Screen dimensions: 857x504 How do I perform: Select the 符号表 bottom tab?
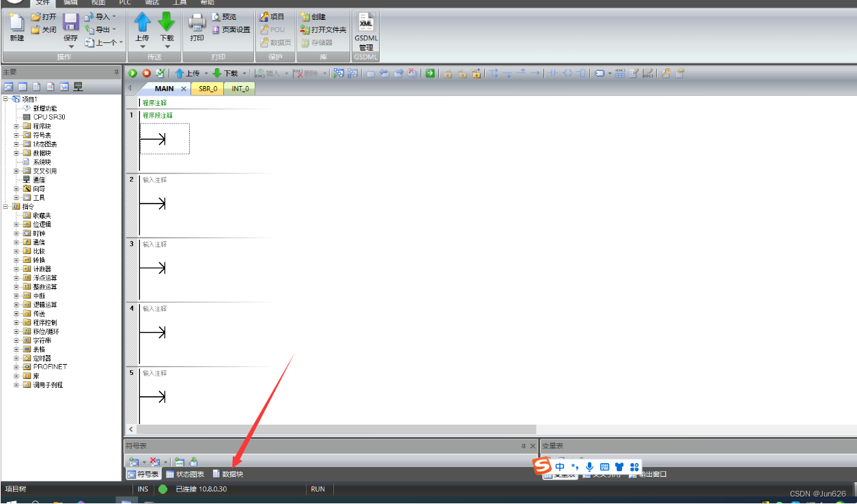pos(143,474)
